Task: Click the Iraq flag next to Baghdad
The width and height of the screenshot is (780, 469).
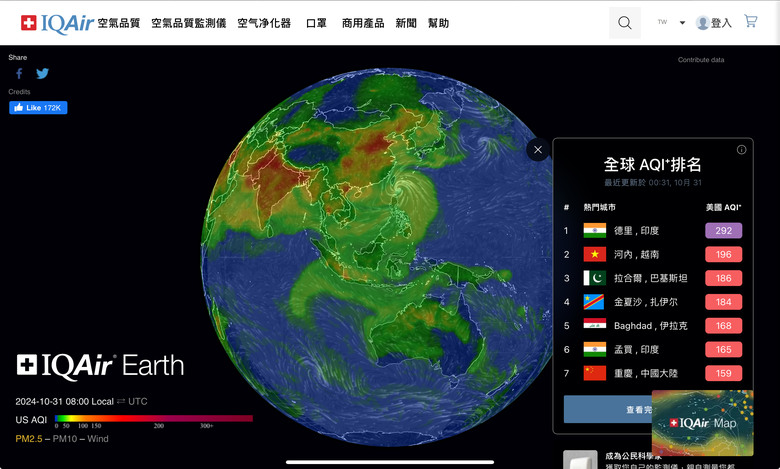Action: pyautogui.click(x=594, y=325)
